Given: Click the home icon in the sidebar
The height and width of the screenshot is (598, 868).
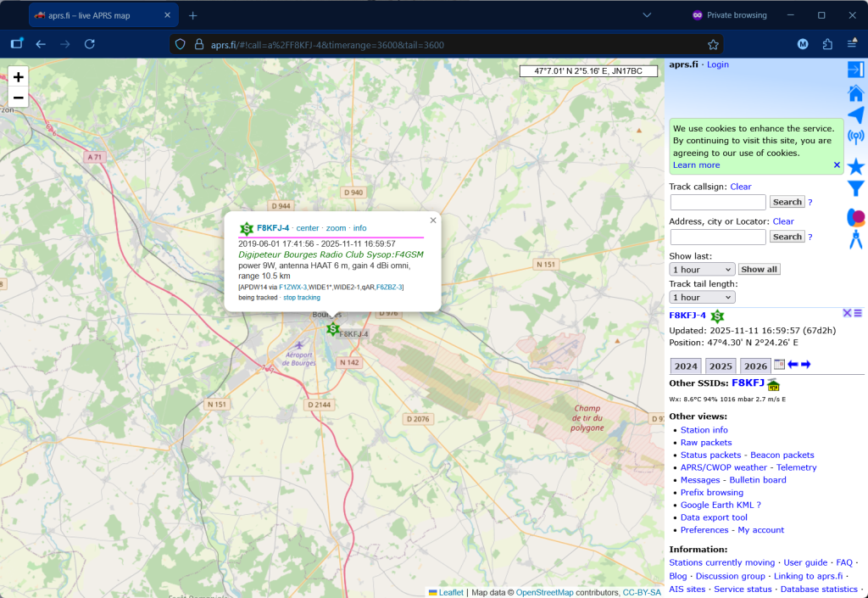Looking at the screenshot, I should [856, 93].
